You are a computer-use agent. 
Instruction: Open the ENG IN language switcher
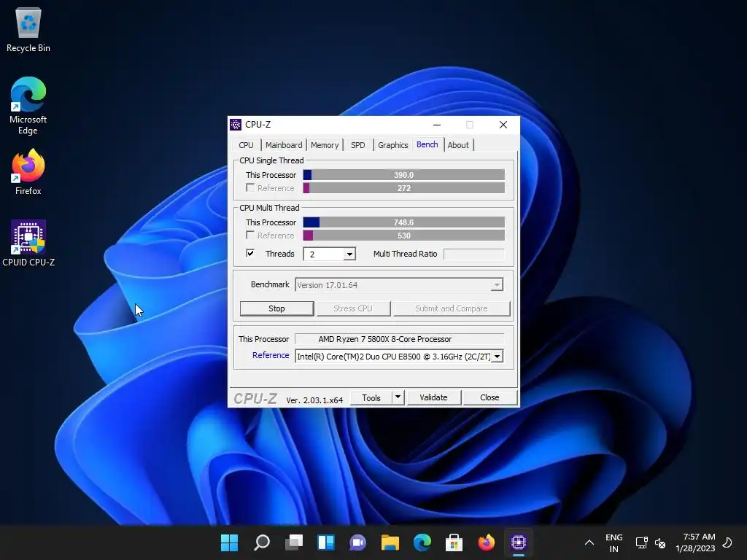pos(614,542)
